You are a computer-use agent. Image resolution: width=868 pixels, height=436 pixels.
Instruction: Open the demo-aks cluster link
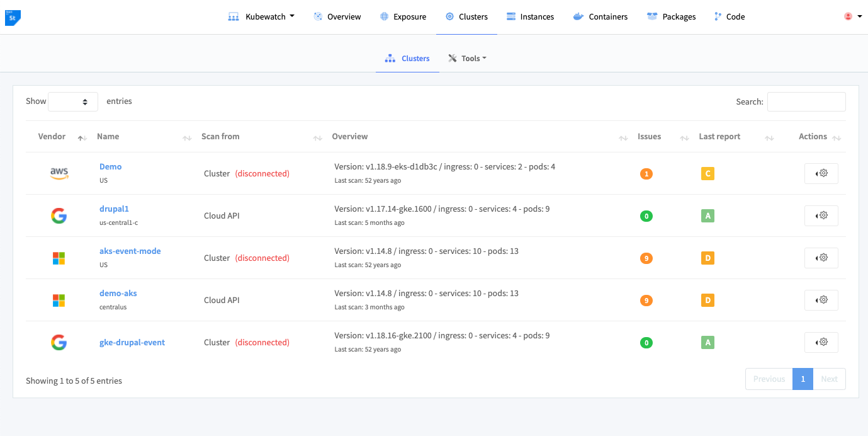click(118, 294)
